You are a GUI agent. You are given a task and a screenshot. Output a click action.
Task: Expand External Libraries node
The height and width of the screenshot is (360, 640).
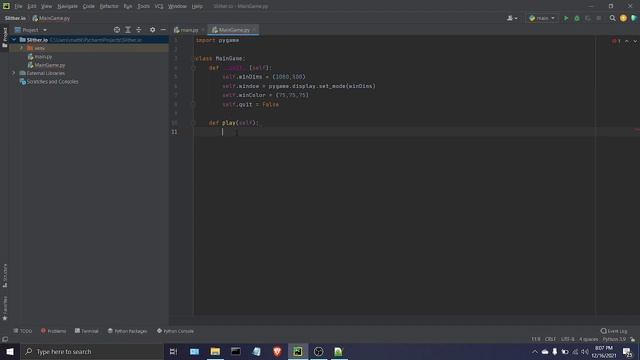point(14,73)
